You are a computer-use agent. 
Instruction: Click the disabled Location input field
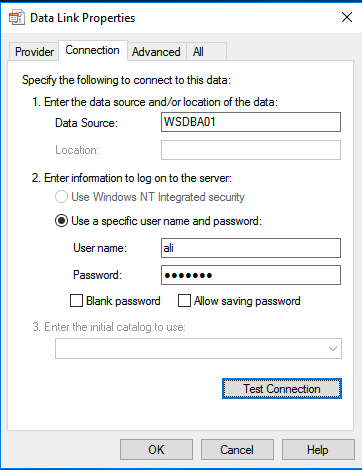[251, 150]
